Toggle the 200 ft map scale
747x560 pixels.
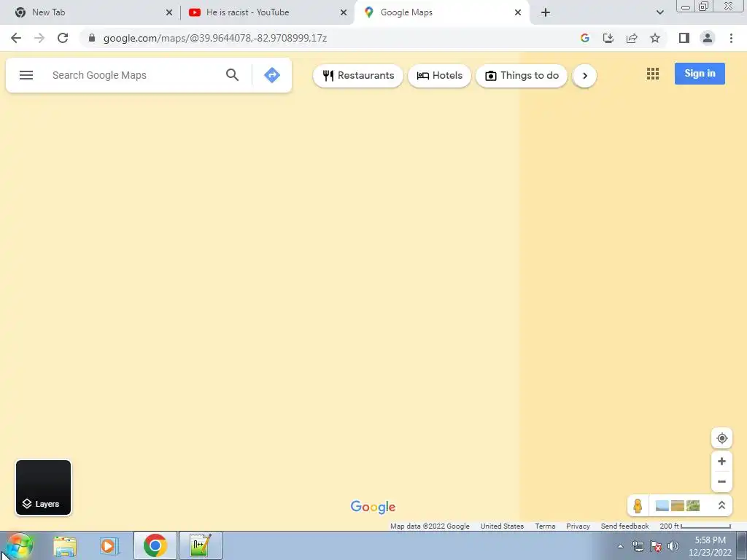(x=695, y=526)
